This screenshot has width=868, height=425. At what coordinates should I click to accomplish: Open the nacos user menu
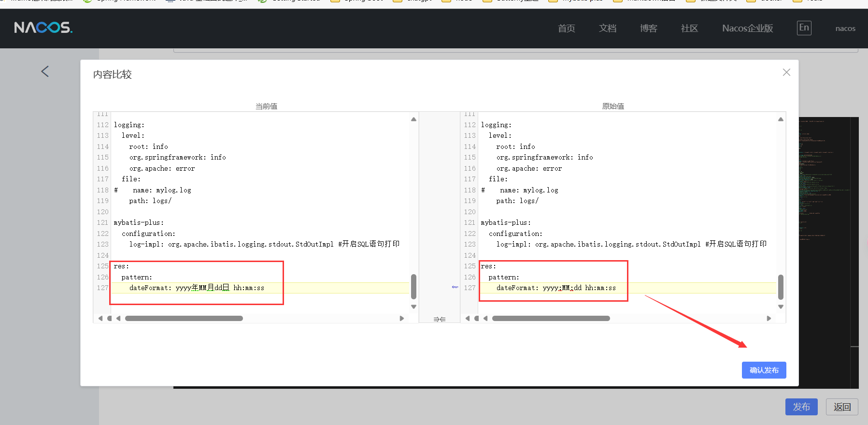[x=845, y=29]
